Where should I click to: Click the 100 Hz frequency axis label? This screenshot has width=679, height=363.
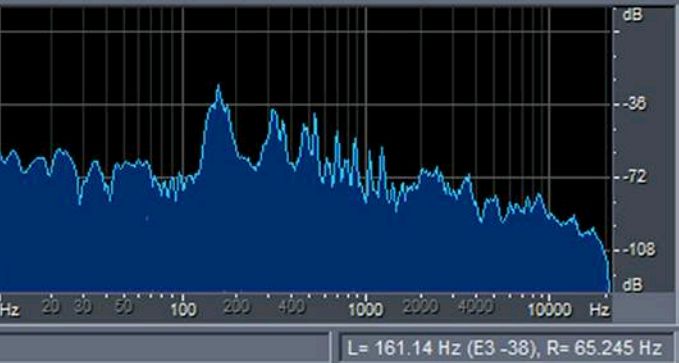[183, 310]
